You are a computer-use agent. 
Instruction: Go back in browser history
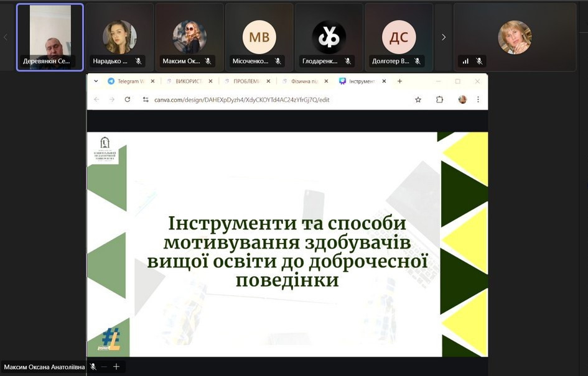[96, 99]
